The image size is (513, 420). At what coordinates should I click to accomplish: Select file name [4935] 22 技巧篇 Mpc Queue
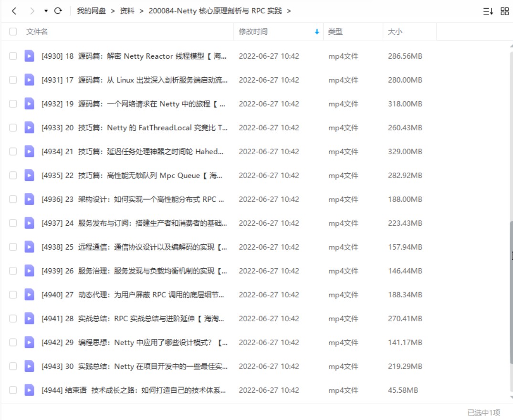(x=132, y=176)
